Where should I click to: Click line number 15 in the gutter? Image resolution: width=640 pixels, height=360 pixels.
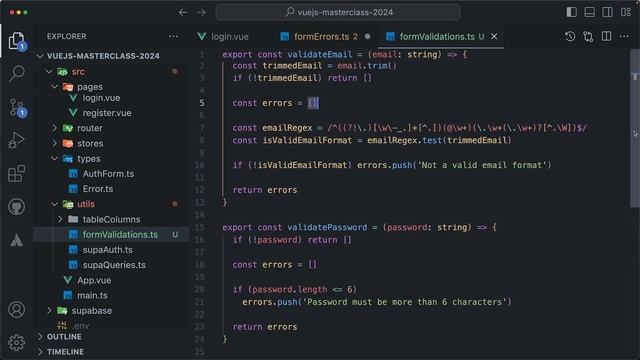point(200,227)
